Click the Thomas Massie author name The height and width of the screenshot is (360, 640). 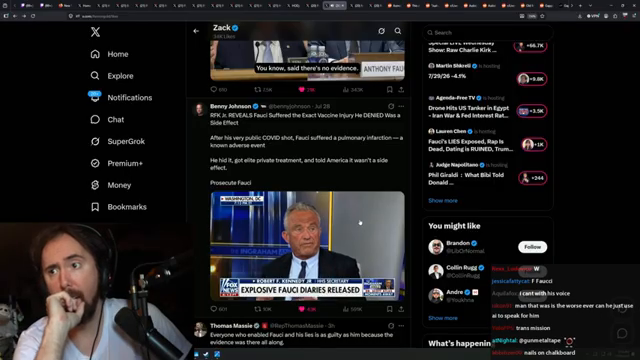[231, 326]
